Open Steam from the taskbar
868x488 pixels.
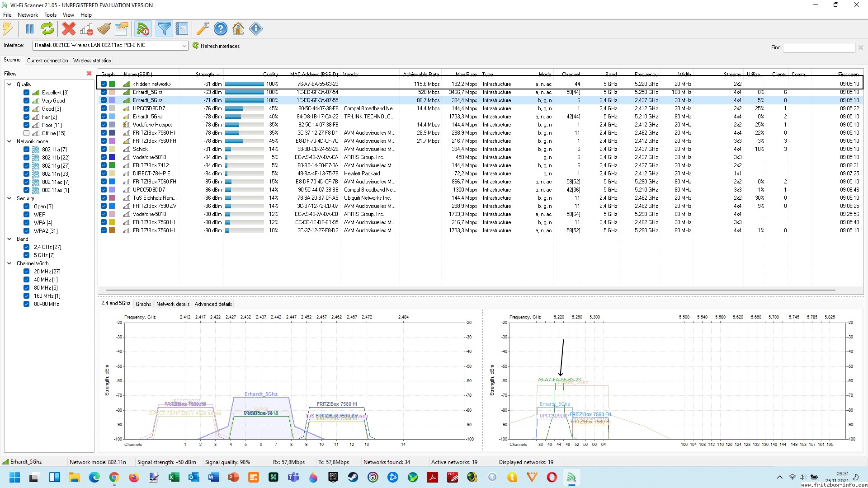[x=353, y=477]
